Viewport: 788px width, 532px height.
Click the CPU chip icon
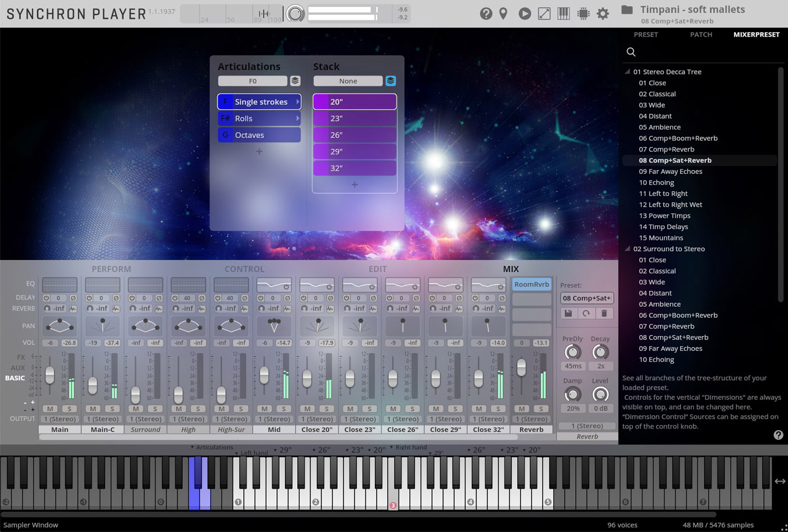[583, 14]
